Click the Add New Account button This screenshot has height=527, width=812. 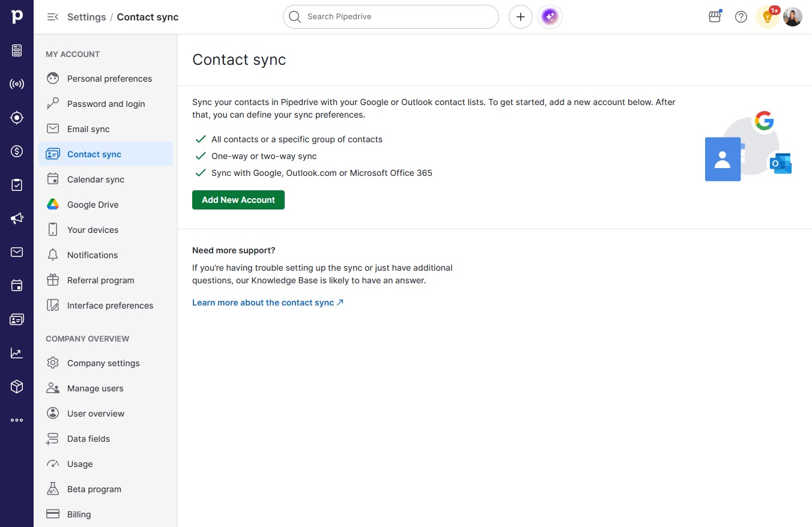238,200
